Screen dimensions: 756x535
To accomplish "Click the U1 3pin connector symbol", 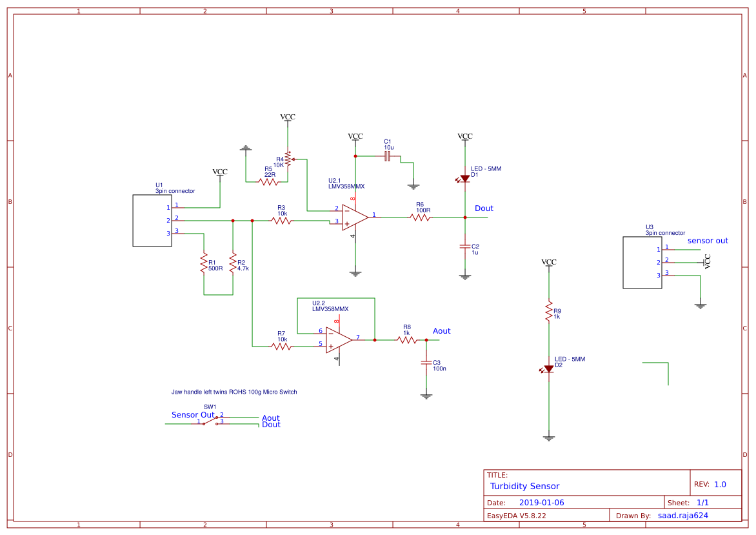I will (152, 219).
